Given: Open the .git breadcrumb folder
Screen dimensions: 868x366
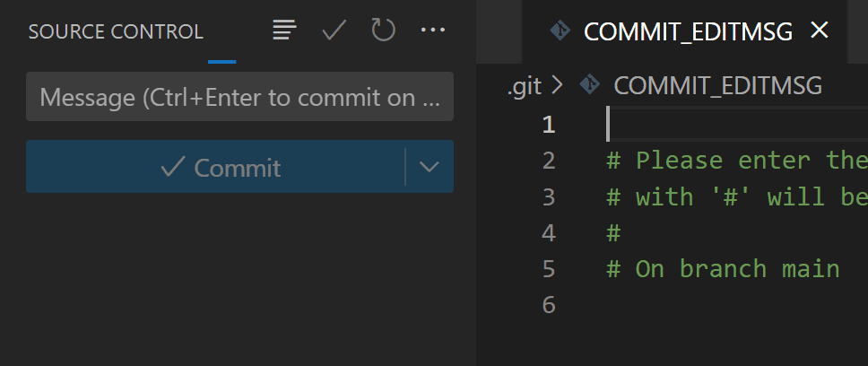Looking at the screenshot, I should click(x=523, y=85).
